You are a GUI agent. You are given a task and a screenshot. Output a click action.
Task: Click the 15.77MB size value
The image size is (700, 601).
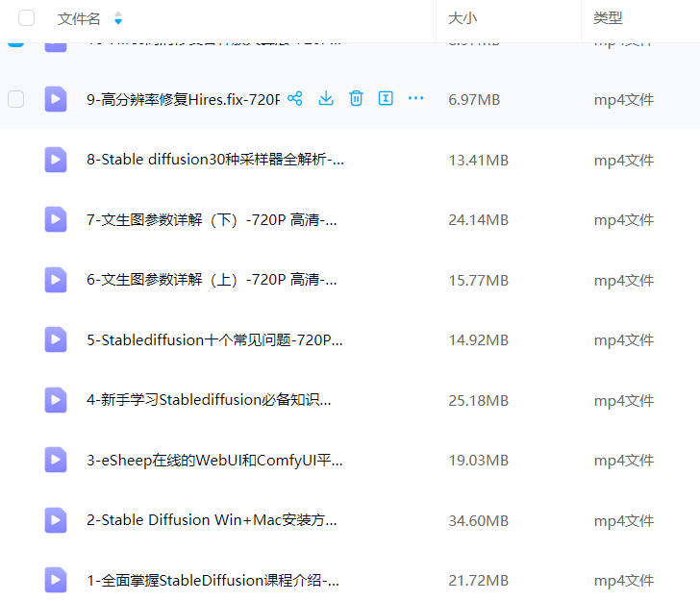[x=479, y=280]
